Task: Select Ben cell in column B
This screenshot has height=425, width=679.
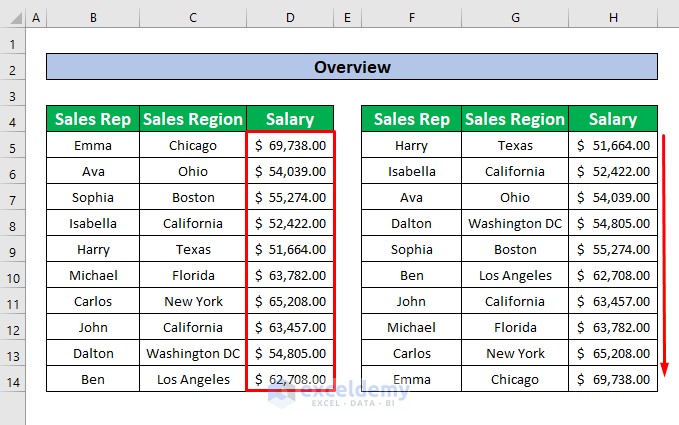Action: [93, 379]
